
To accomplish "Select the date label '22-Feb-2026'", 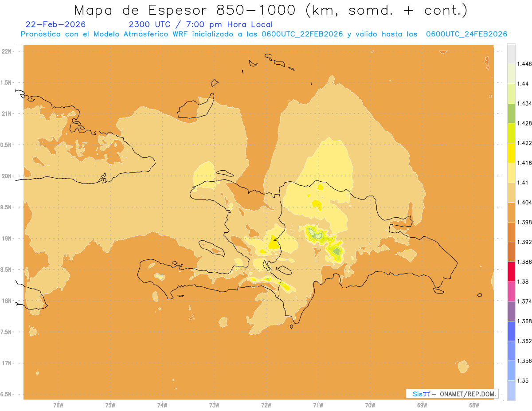I will coord(56,24).
